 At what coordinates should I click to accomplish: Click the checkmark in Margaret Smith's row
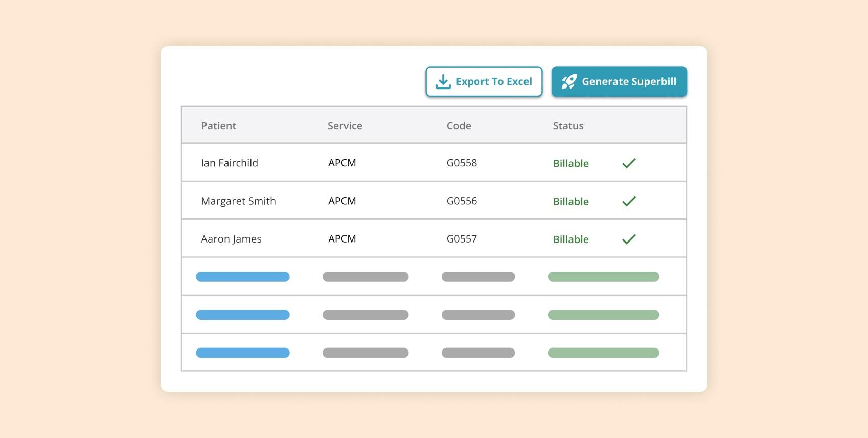pyautogui.click(x=629, y=201)
